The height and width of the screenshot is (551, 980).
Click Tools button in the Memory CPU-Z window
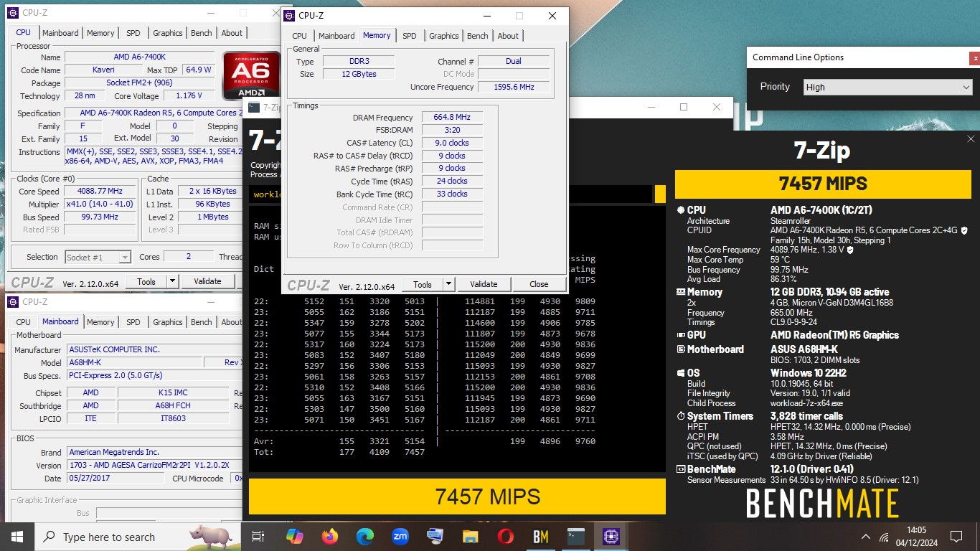pos(423,284)
